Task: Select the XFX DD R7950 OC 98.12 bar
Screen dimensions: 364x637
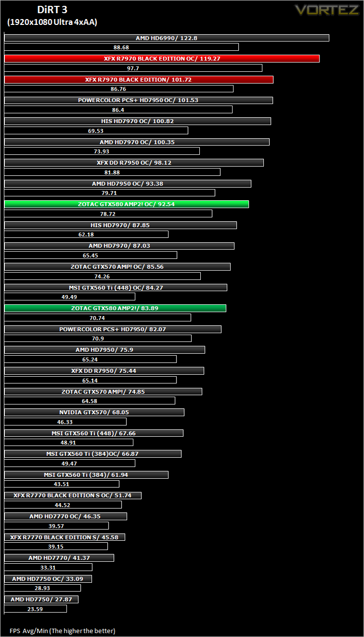Action: (134, 163)
